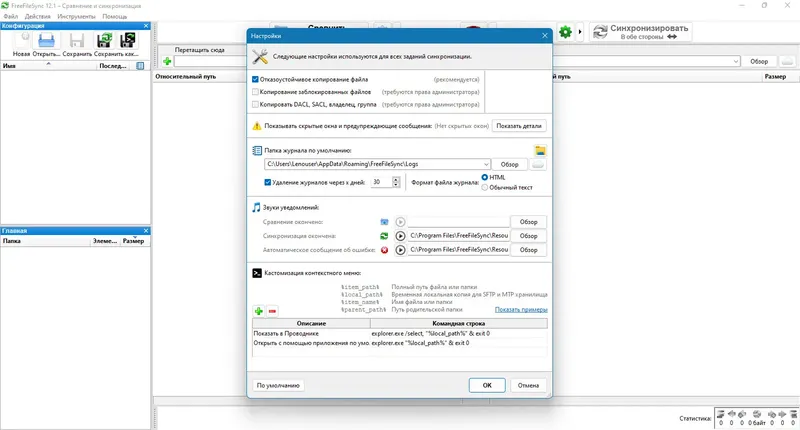The image size is (800, 430).
Task: Click the Синхронизация окончена sound path field
Action: click(458, 236)
